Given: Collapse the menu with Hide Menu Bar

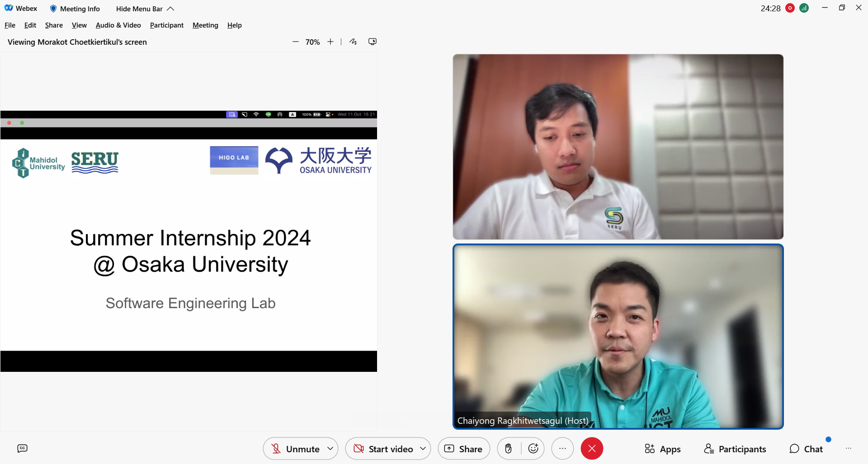Looking at the screenshot, I should pos(145,9).
